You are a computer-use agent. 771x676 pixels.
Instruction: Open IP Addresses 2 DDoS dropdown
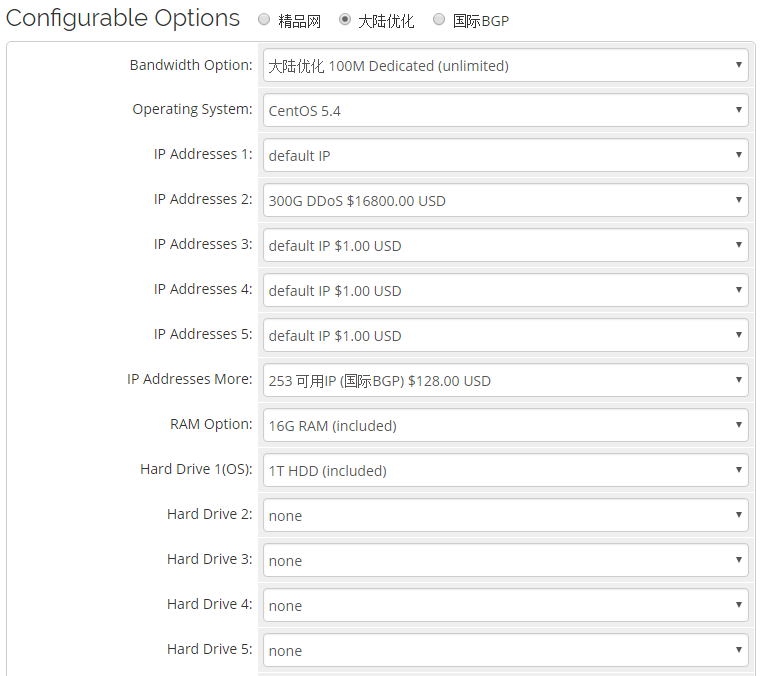coord(505,201)
